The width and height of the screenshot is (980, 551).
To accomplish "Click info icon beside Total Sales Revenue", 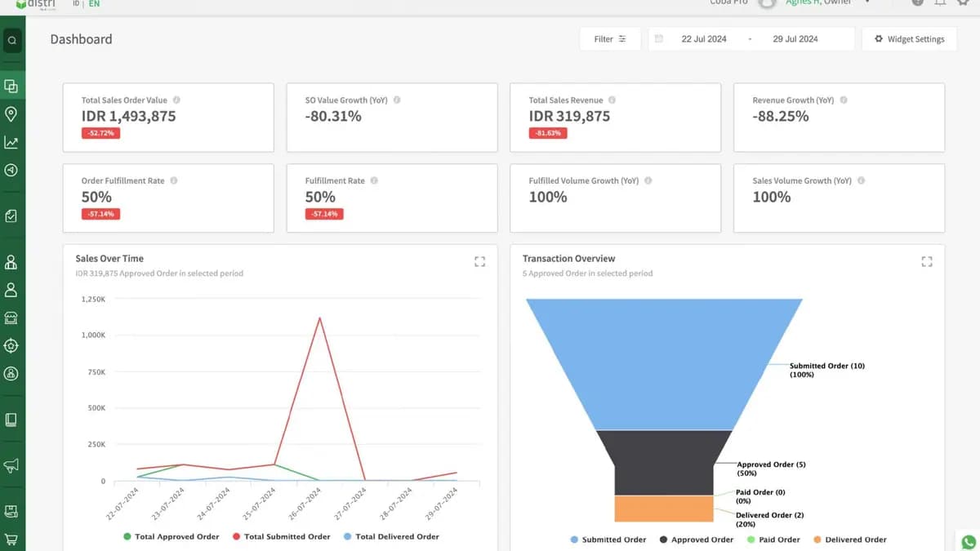I will [612, 100].
